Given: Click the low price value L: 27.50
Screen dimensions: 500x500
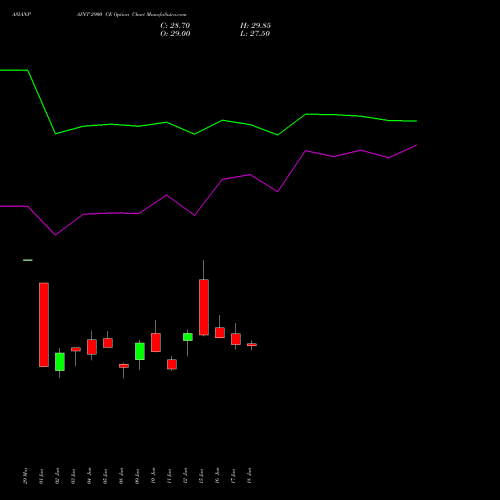Looking at the screenshot, I should point(255,34).
